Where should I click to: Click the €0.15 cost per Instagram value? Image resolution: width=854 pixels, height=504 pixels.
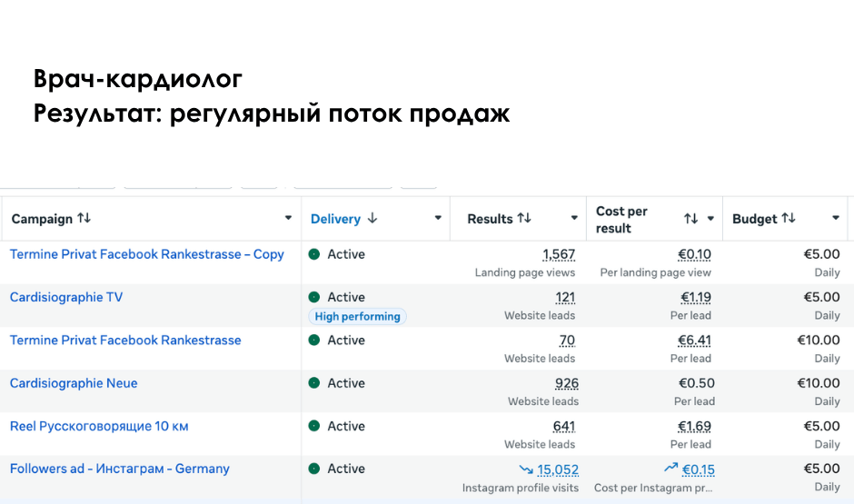click(x=699, y=469)
